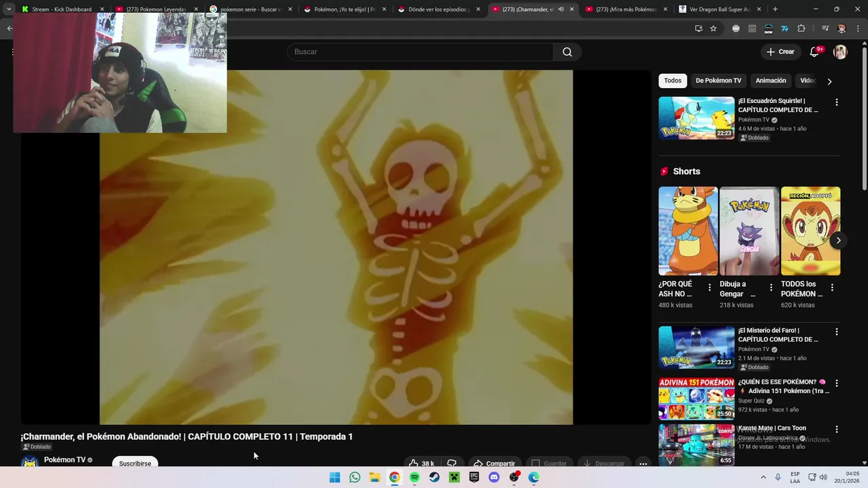Click the YouTube search magnifier button

567,52
